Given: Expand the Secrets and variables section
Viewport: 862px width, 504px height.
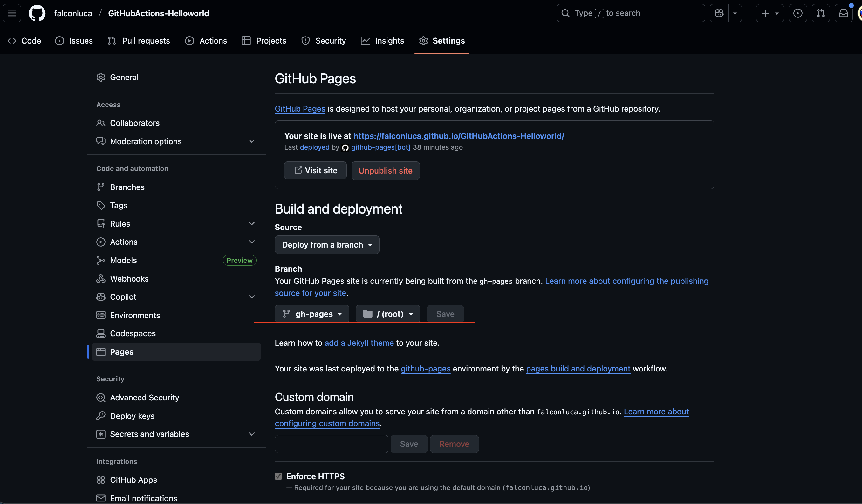Looking at the screenshot, I should [252, 434].
